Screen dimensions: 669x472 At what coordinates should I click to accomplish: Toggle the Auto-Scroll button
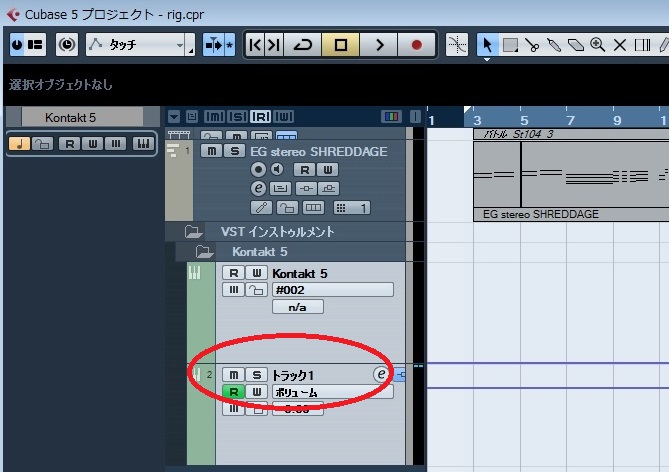pos(213,44)
